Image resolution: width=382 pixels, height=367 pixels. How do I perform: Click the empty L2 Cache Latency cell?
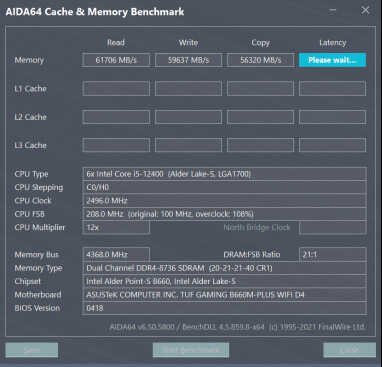(332, 117)
